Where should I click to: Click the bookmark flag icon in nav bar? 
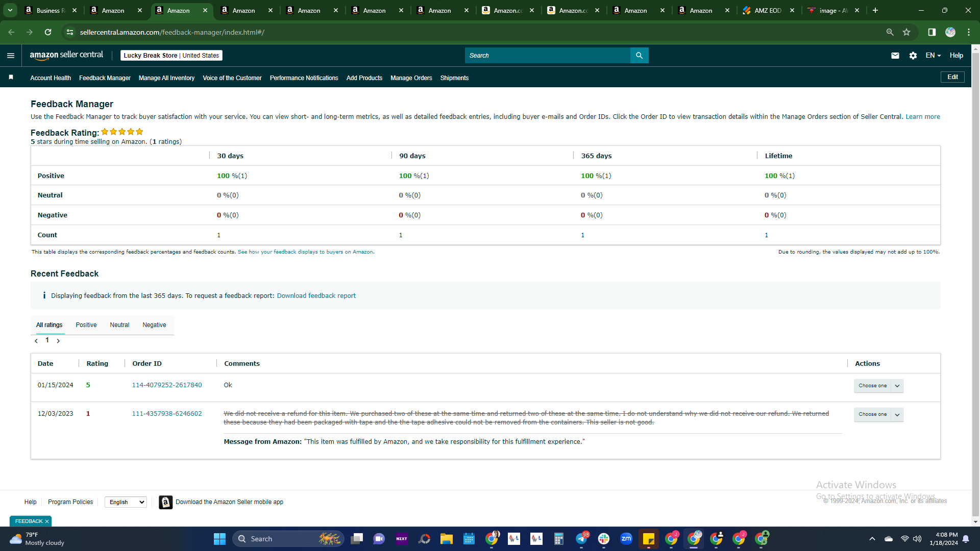(11, 78)
